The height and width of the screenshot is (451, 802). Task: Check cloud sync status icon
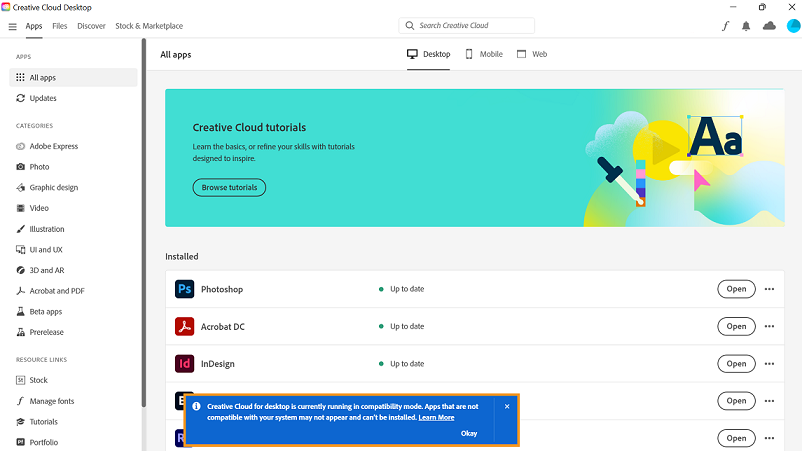tap(769, 26)
